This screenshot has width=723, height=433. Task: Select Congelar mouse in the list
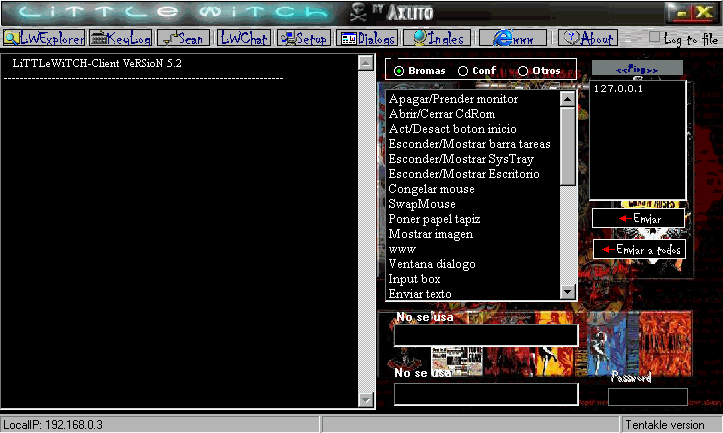coord(431,189)
